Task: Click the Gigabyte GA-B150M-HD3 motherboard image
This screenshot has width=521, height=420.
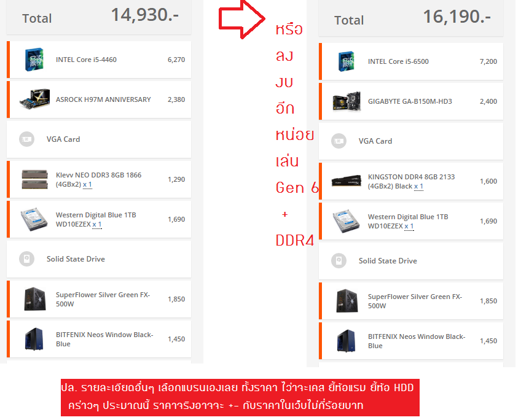Action: (x=347, y=101)
